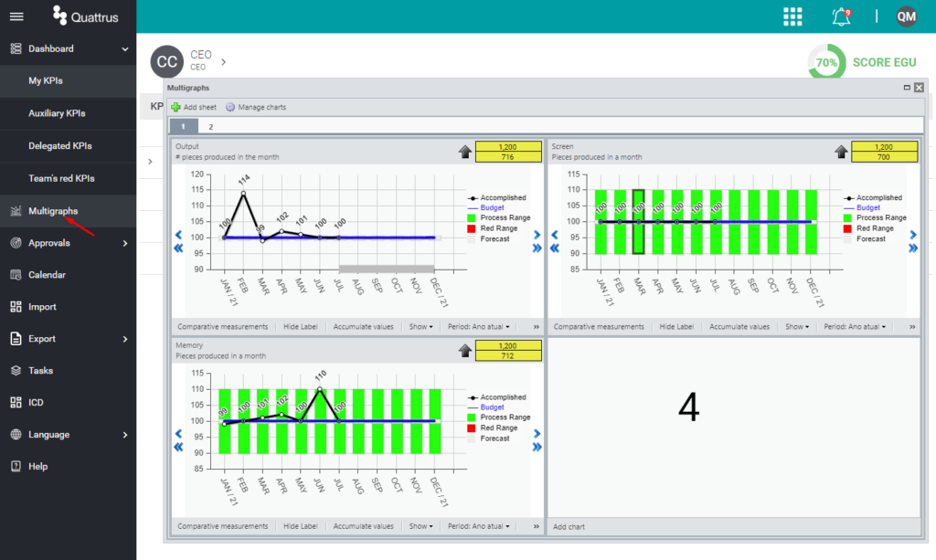Toggle Comparative measurements on Screen chart
This screenshot has height=560, width=936.
(599, 327)
